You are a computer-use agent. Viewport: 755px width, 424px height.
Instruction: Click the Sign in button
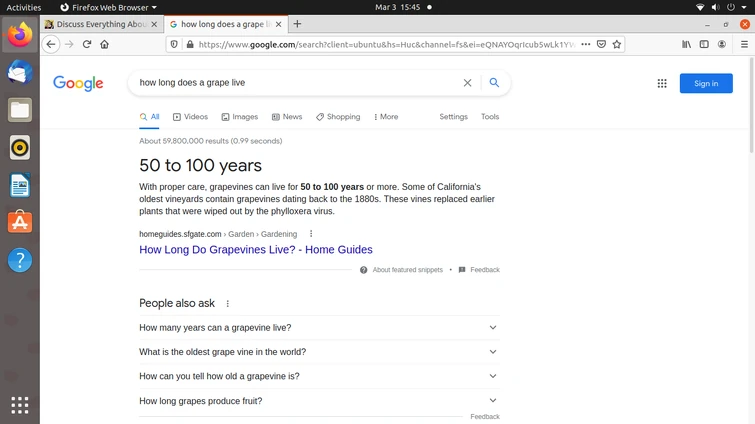click(706, 83)
